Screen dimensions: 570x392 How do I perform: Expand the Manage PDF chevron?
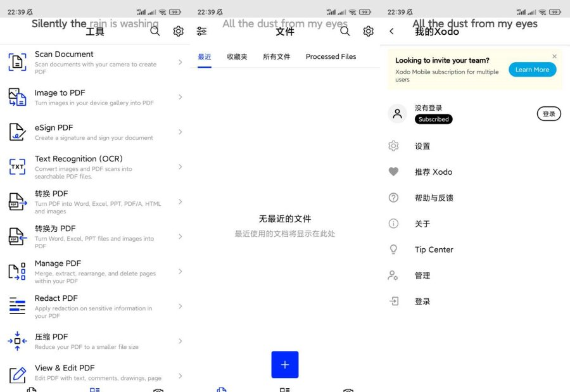180,271
